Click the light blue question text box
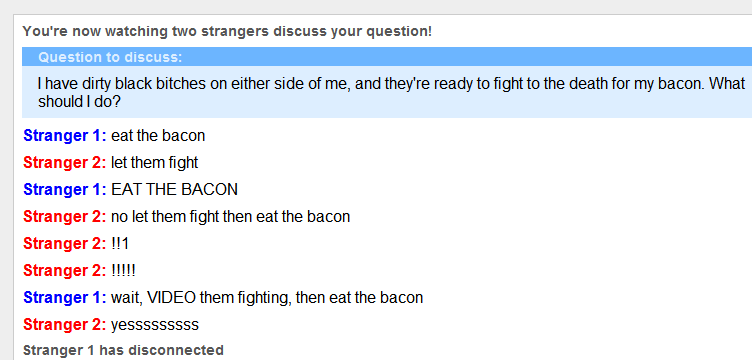Viewport: 752px width, 360px height. [387, 92]
